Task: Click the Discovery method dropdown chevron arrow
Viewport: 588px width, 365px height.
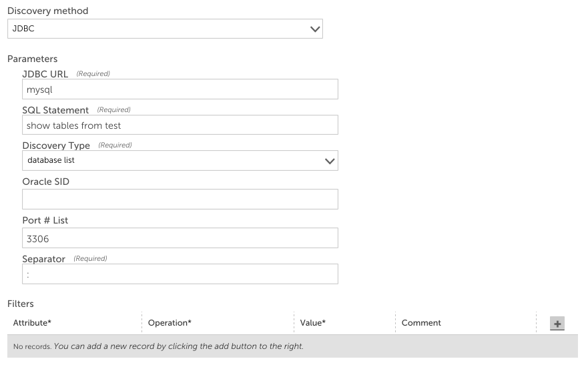Action: 316,29
